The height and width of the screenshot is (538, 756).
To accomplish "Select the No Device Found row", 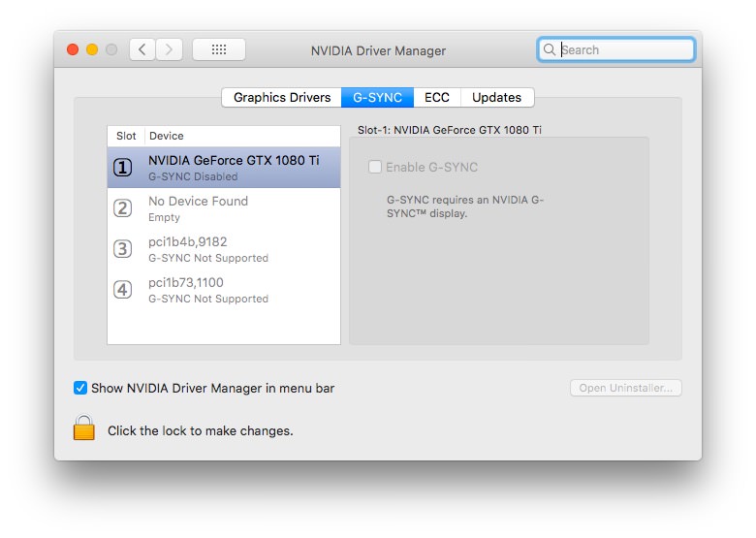I will pos(224,208).
